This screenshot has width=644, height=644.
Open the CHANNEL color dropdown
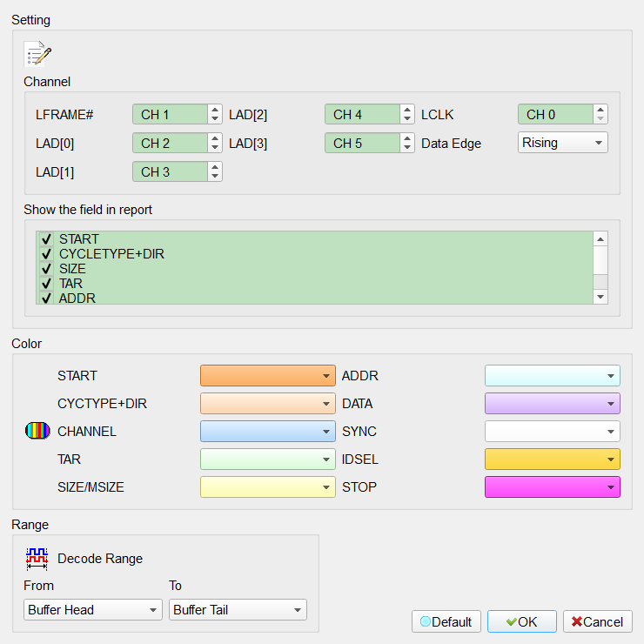(268, 432)
